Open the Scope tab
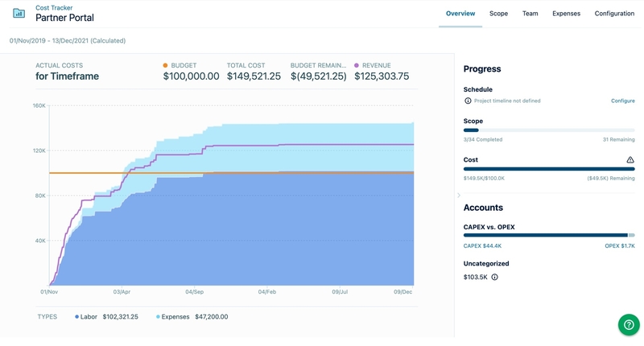 498,14
